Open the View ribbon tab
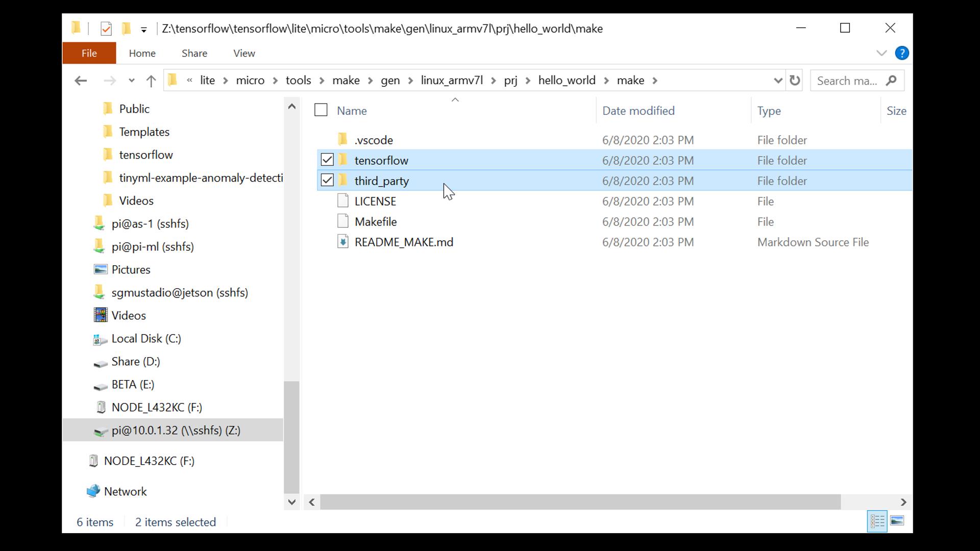Screen dimensions: 980x551 click(x=244, y=53)
